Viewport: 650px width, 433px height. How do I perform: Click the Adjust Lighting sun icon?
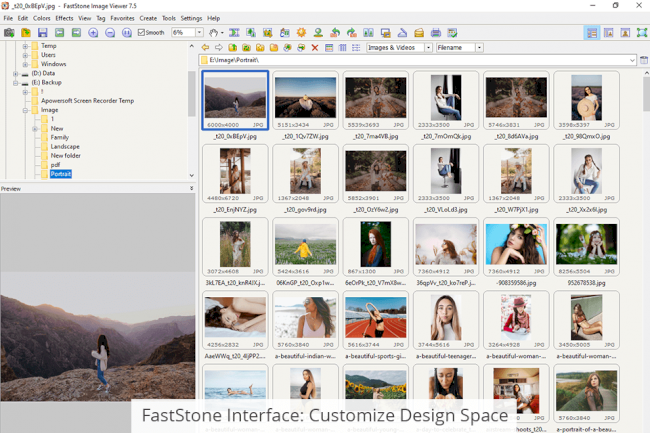tap(301, 32)
